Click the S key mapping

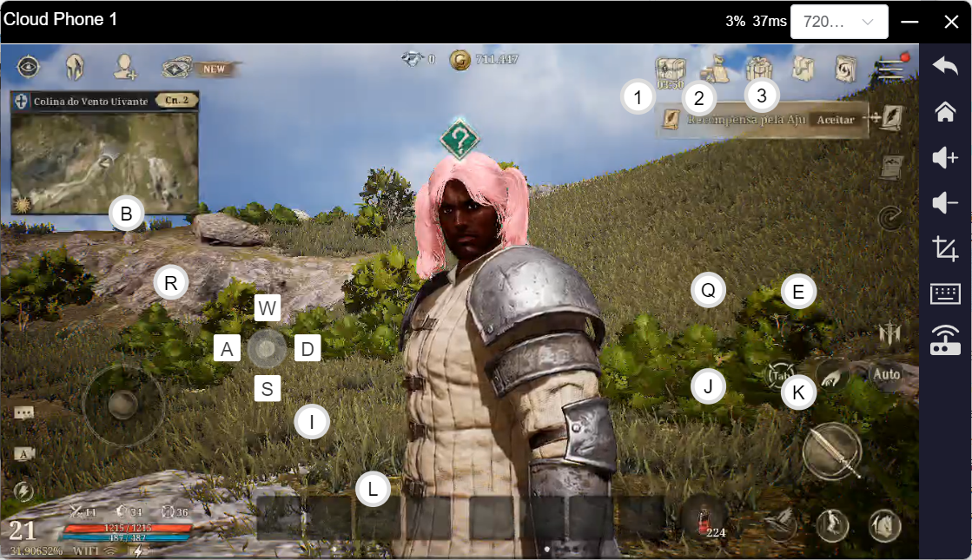[x=268, y=388]
